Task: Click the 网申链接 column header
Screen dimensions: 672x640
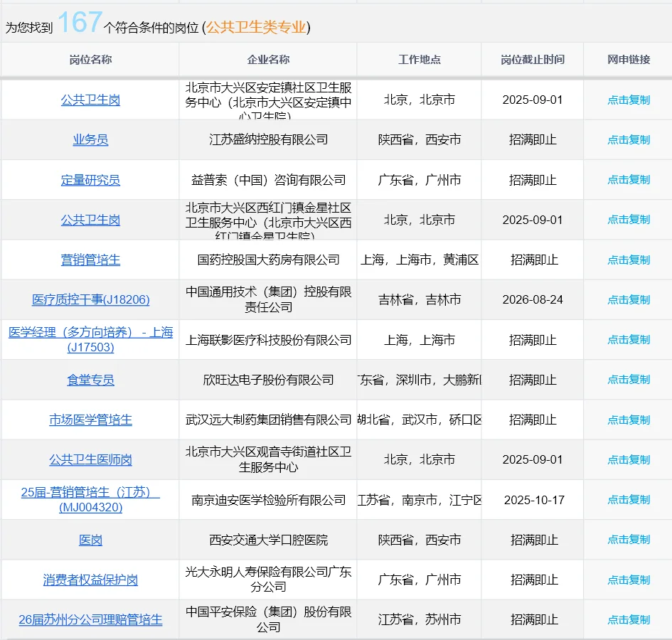Action: pyautogui.click(x=629, y=60)
